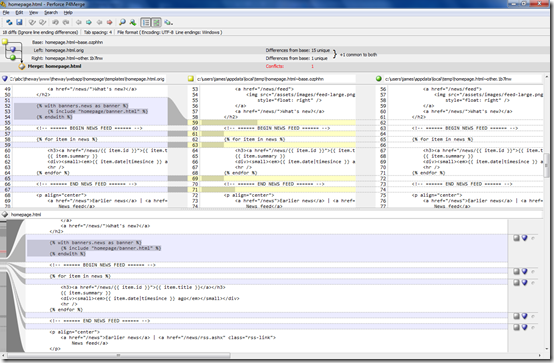Toggle left version after BEGIN NEWS FEED line
Screen dimensions: 554x363
(x=525, y=271)
